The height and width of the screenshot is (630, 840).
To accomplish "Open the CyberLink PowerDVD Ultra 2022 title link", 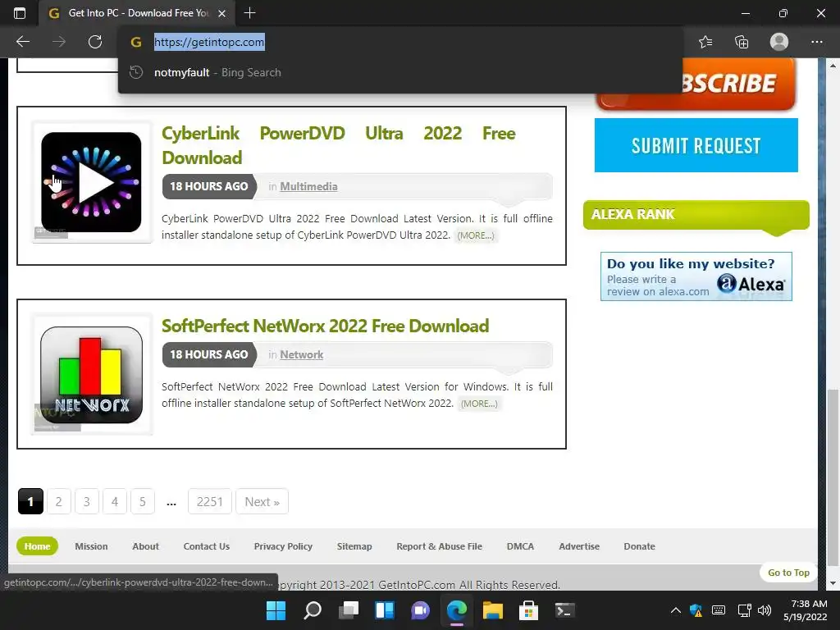I will tap(339, 145).
